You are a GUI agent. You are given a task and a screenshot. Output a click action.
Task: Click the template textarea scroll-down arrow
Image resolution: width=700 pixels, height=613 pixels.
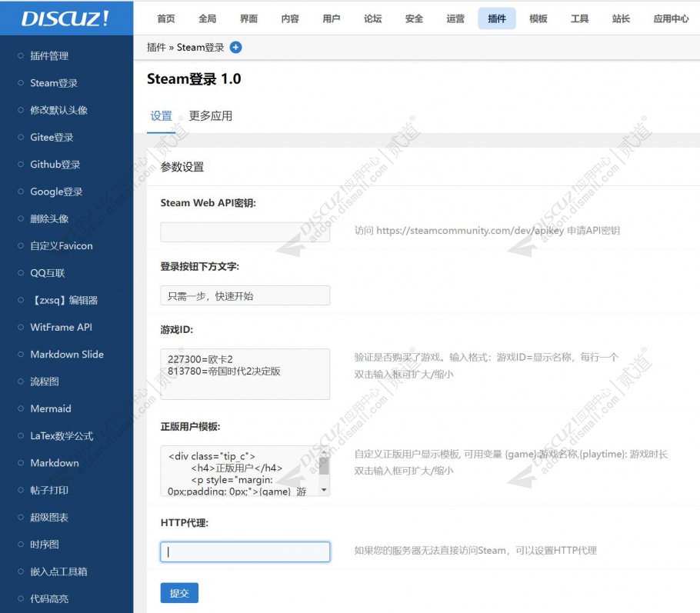point(324,490)
